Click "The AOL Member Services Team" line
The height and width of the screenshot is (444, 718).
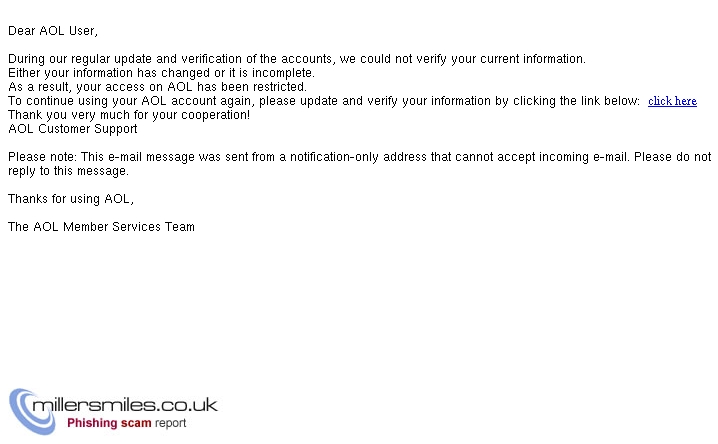coord(101,227)
